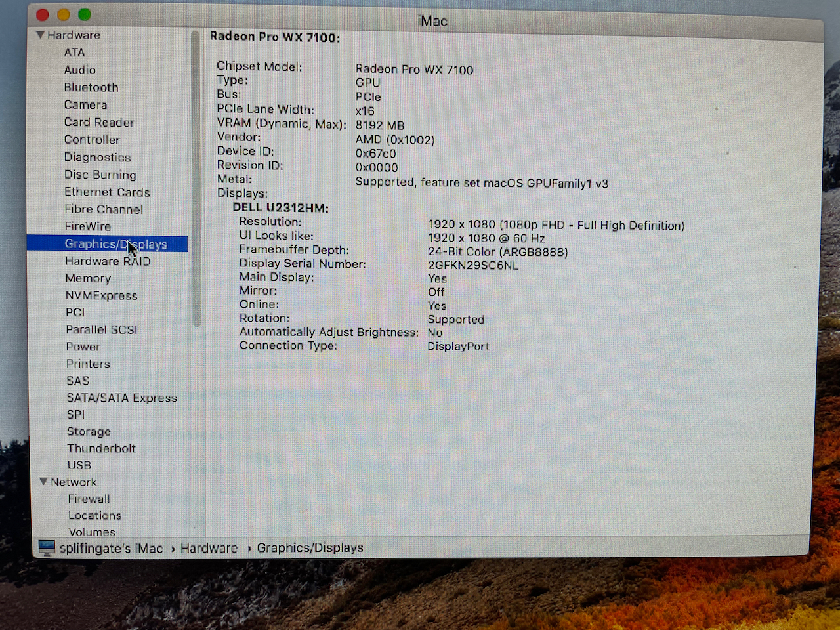Click the Device ID value 0x67c0

pos(375,154)
